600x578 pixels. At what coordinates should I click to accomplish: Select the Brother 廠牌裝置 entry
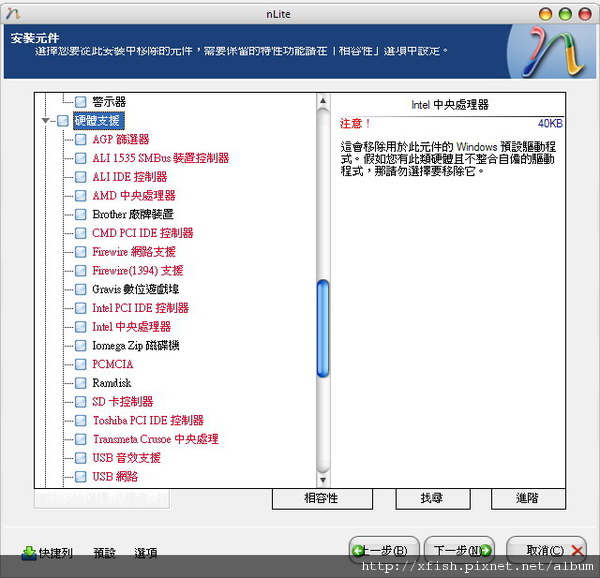[133, 214]
